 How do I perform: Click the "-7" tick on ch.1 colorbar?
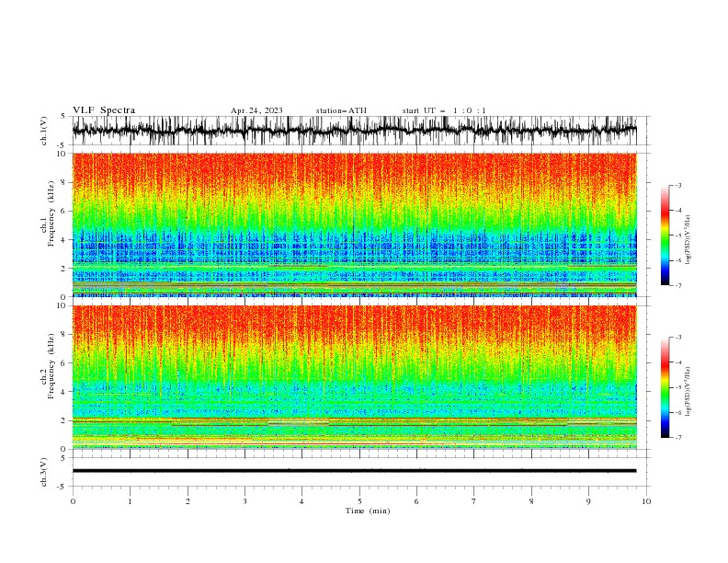tap(677, 285)
